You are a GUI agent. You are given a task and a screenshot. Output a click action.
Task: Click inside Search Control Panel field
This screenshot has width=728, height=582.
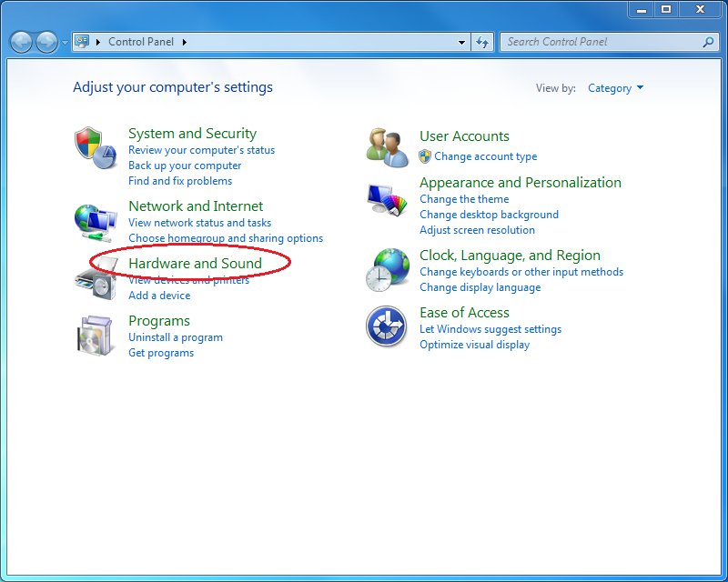pos(601,42)
